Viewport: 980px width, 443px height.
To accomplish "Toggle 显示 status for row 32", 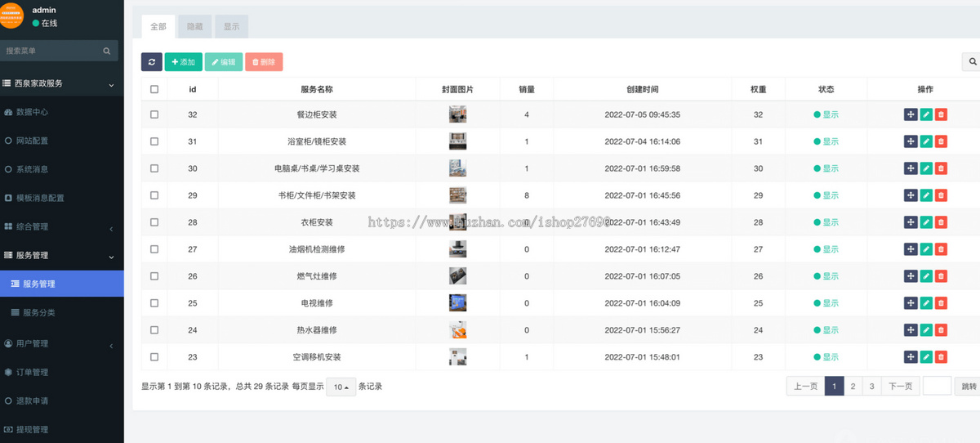I will point(826,114).
